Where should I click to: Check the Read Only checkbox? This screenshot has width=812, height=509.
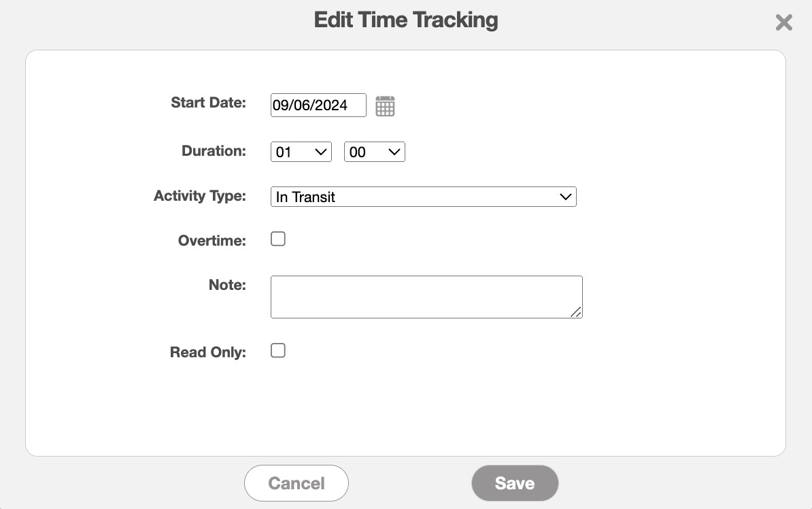point(278,350)
